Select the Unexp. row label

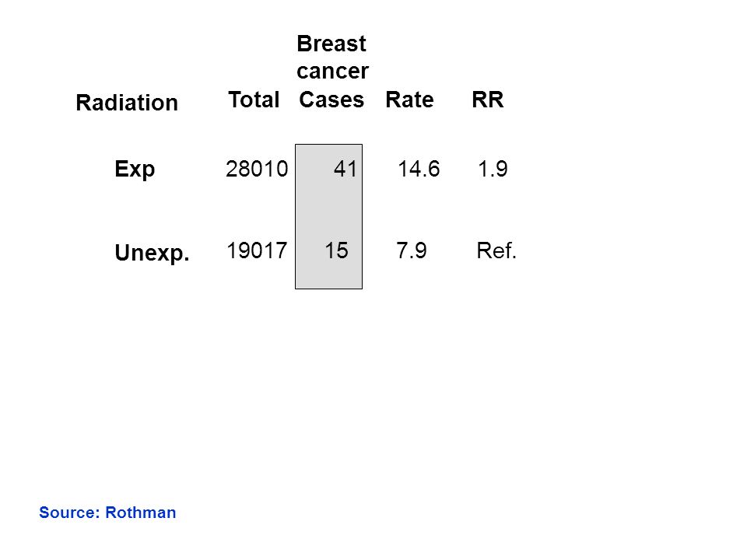[x=152, y=252]
